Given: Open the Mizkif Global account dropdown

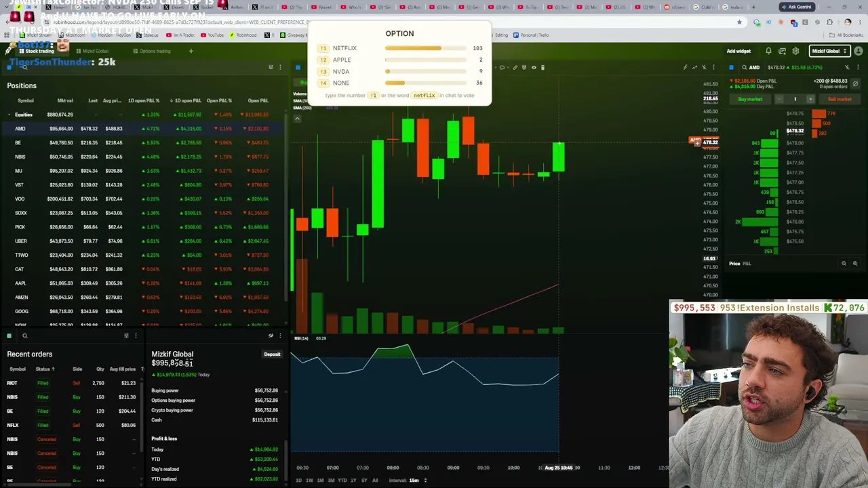Looking at the screenshot, I should [x=829, y=51].
